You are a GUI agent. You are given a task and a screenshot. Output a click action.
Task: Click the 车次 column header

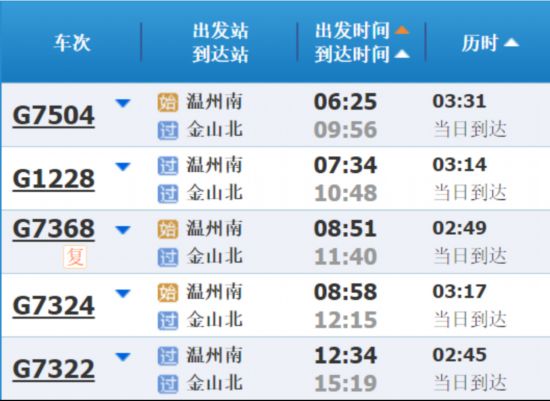click(72, 43)
